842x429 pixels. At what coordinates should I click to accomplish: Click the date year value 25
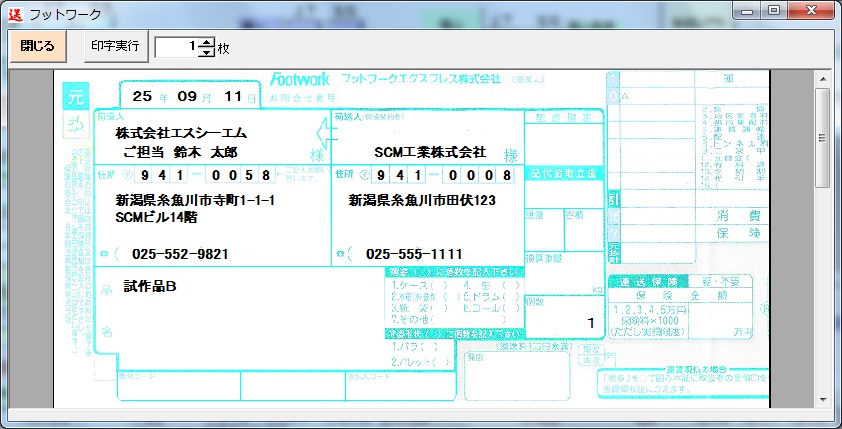142,96
